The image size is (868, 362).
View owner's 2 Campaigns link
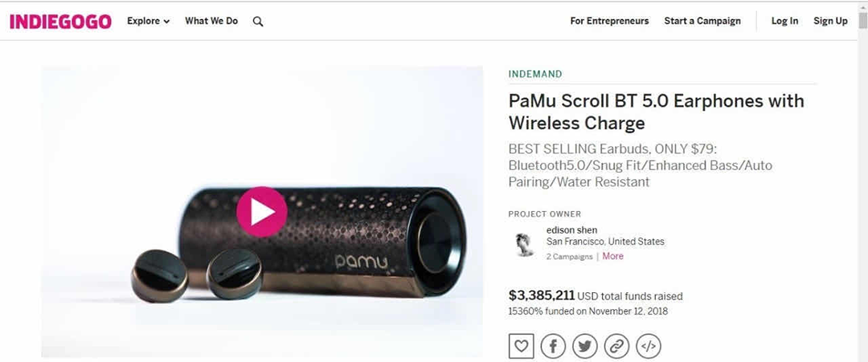click(569, 257)
